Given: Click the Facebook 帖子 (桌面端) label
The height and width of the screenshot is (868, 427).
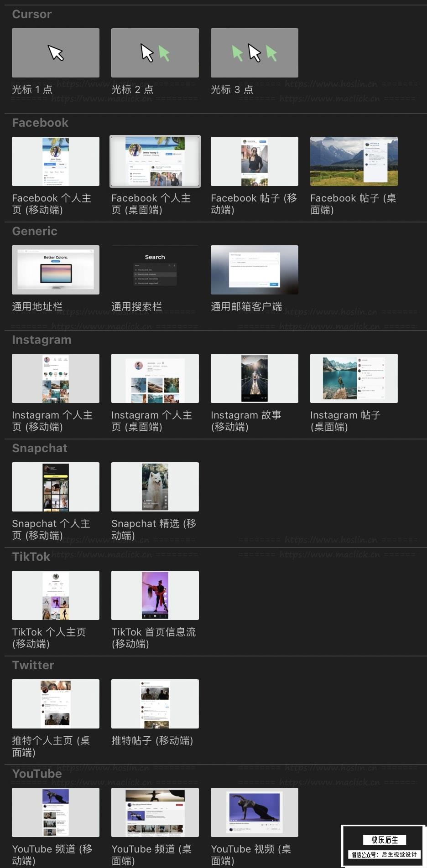Looking at the screenshot, I should pos(353,204).
